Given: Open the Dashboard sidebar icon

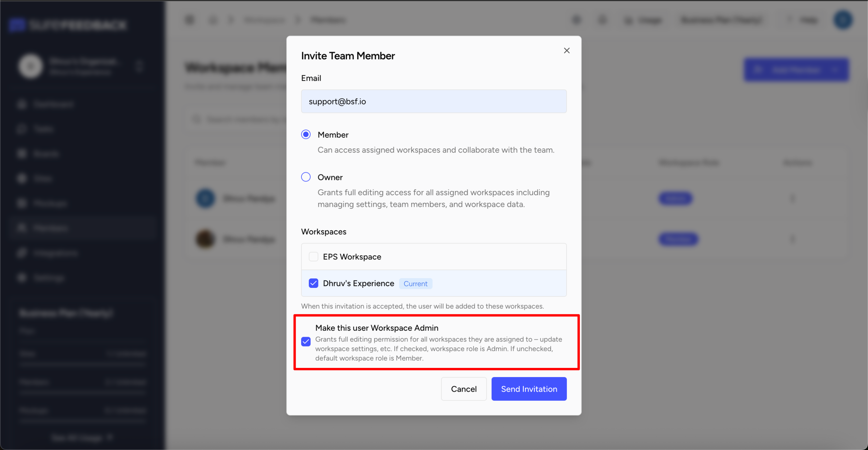Looking at the screenshot, I should pos(22,104).
